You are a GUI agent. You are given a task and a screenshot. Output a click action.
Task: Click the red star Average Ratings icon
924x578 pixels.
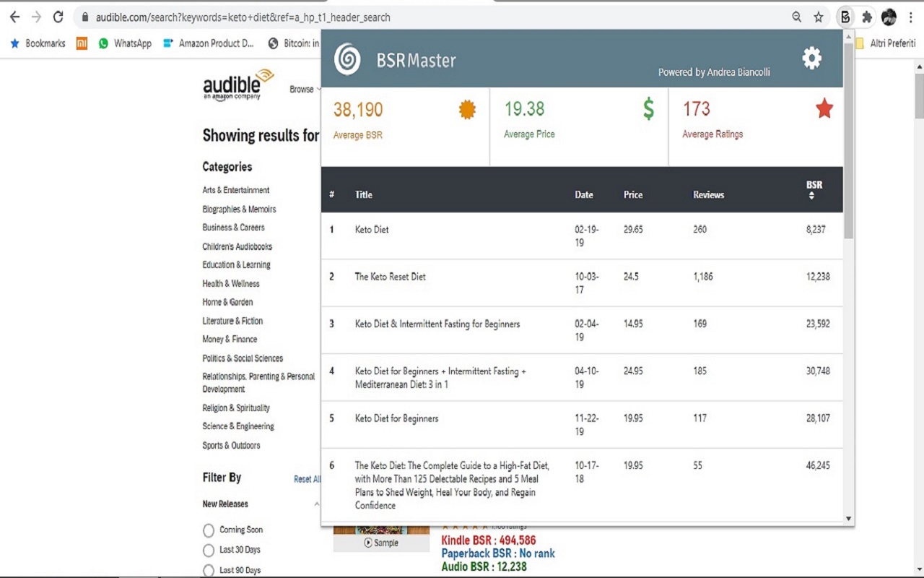[x=824, y=109]
